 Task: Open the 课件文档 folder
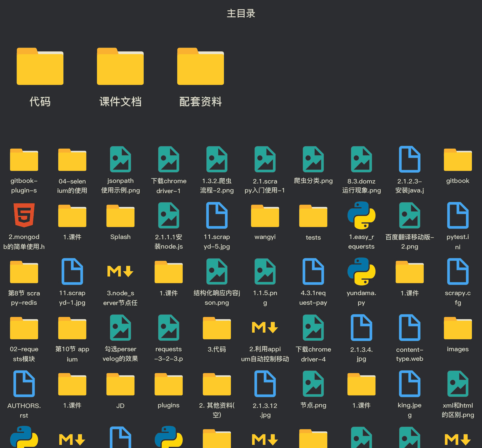point(120,67)
